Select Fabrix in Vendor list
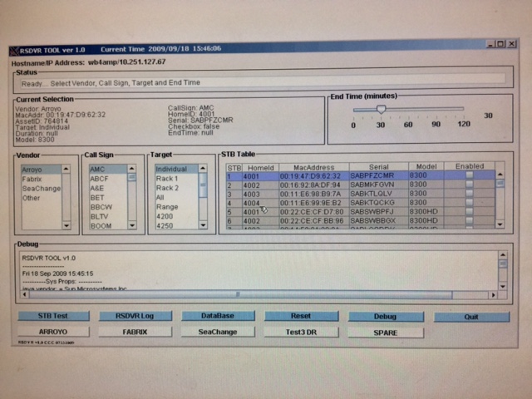Viewport: 532px width, 399px height. (42, 179)
